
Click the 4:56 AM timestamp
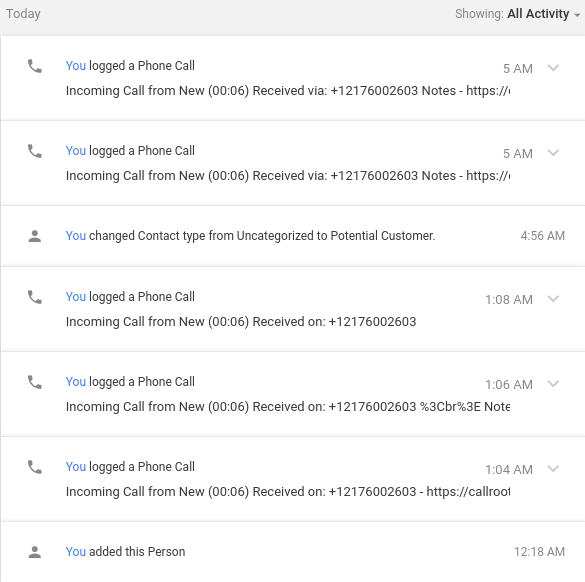[x=542, y=236]
